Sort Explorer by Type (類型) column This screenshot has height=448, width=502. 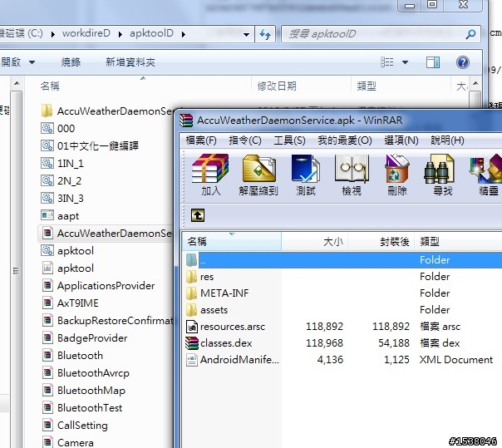pyautogui.click(x=401, y=86)
